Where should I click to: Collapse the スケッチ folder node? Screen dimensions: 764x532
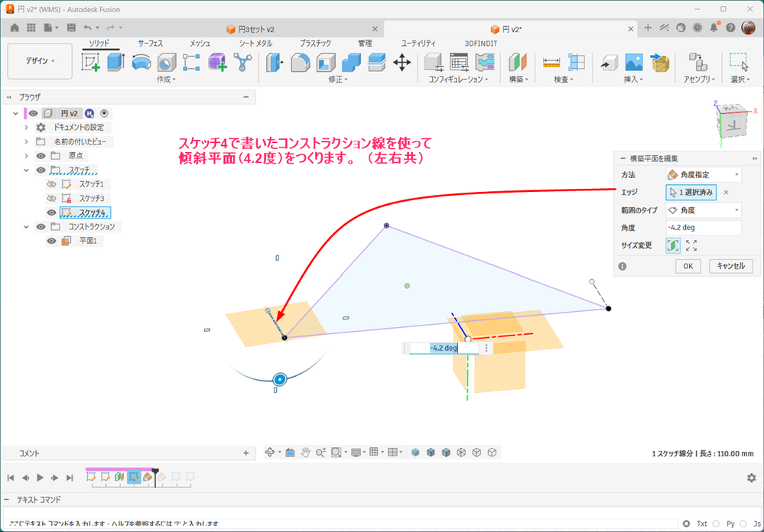point(26,170)
